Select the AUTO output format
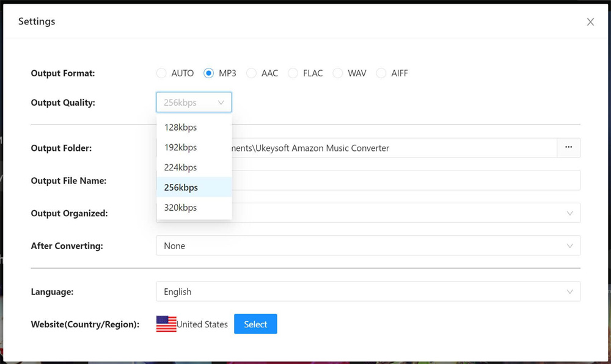 [161, 73]
